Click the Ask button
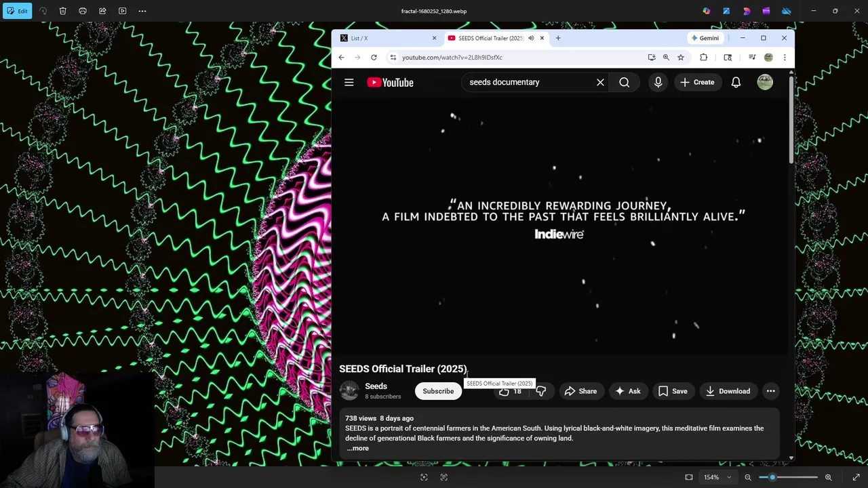868x488 pixels. pos(628,391)
